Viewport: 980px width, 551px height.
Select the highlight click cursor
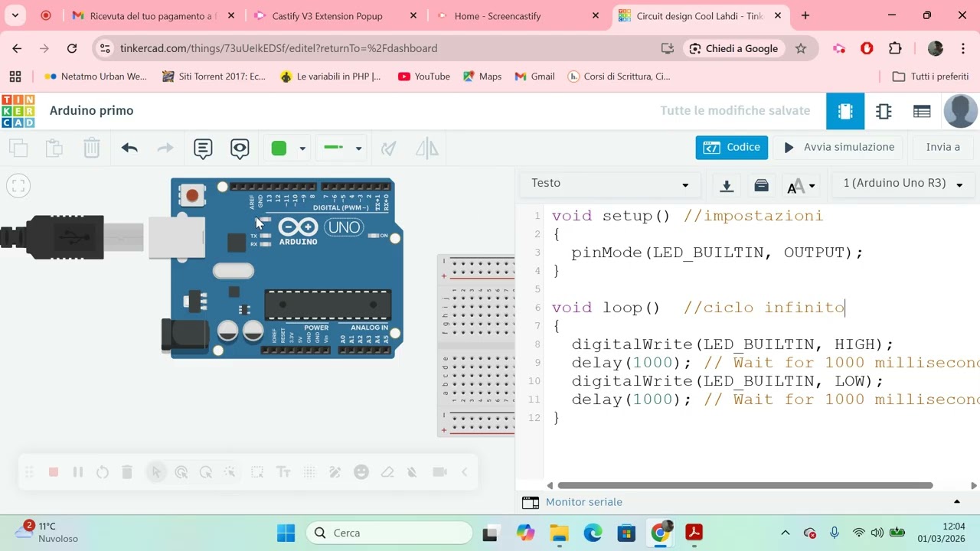tap(181, 472)
